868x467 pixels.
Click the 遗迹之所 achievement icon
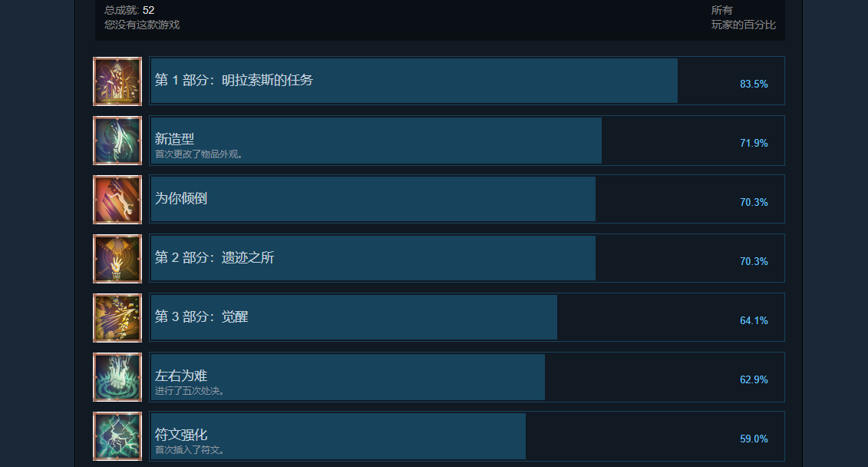117,259
